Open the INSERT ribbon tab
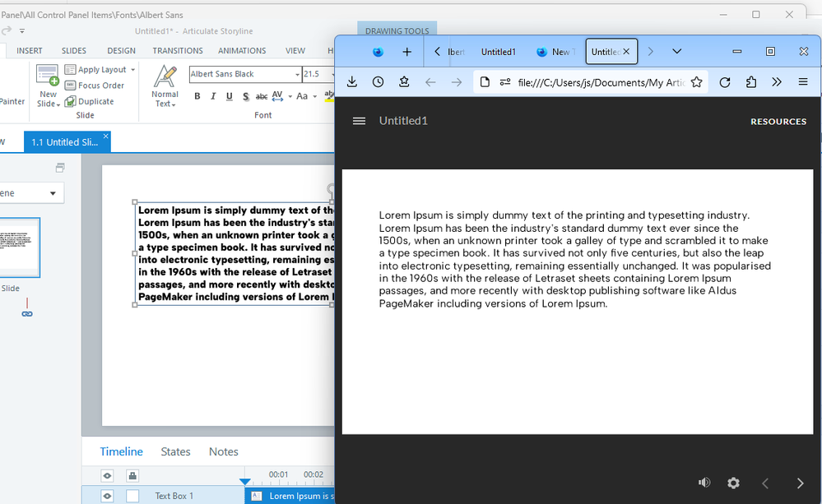Image resolution: width=822 pixels, height=504 pixels. [30, 51]
